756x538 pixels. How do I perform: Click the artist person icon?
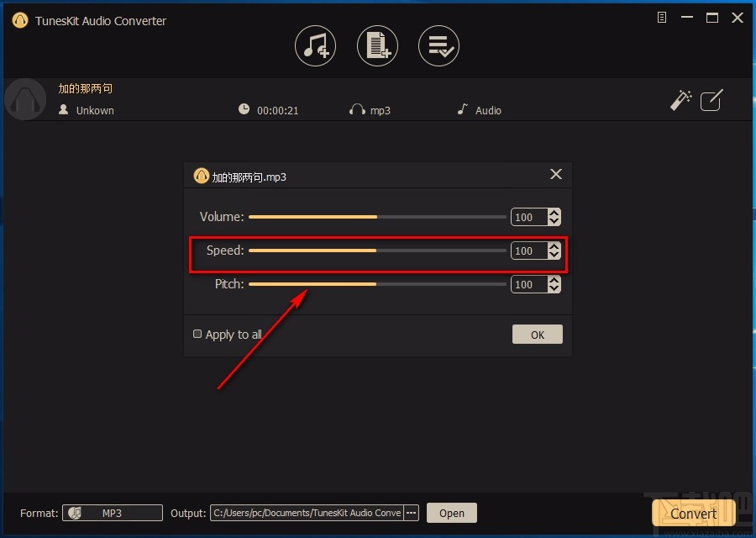tap(63, 109)
